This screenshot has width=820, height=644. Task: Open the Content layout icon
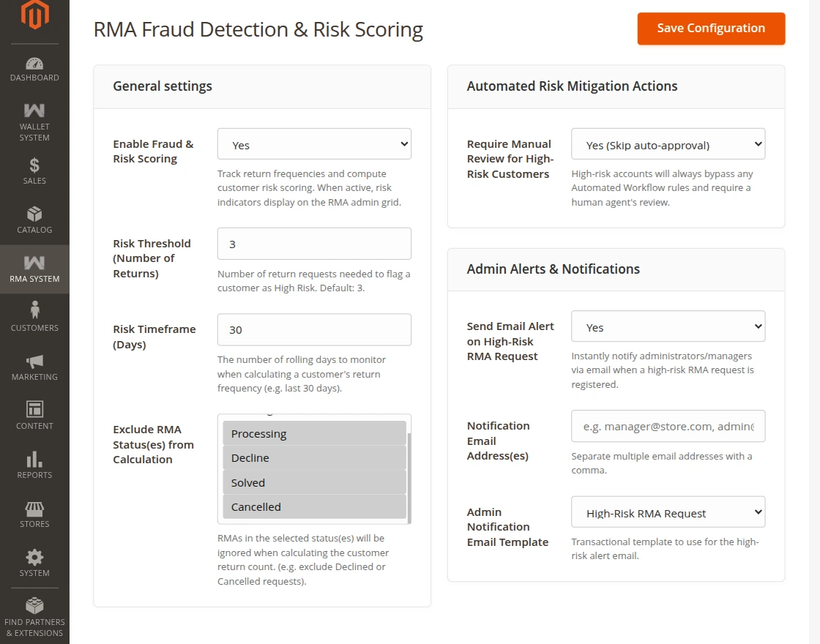pos(34,409)
